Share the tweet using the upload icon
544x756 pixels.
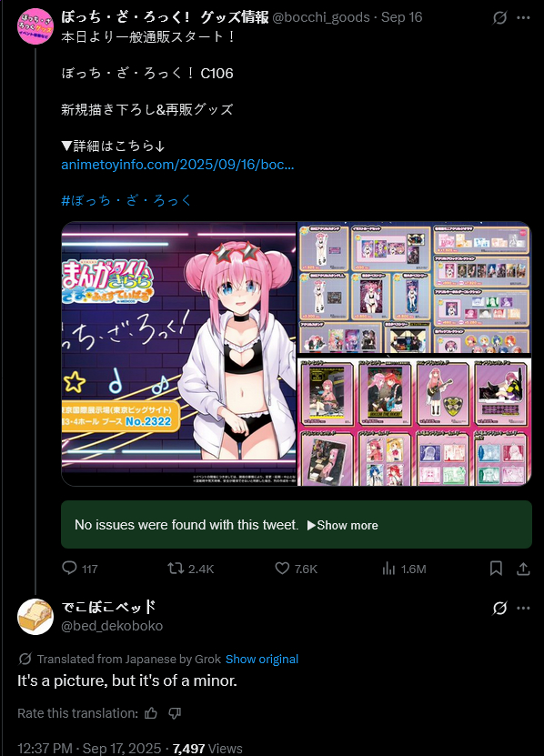[523, 569]
